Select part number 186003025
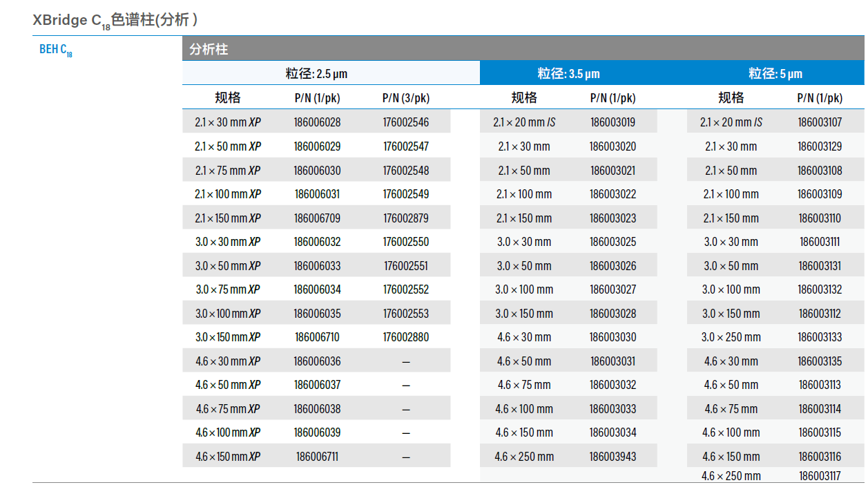868x485 pixels. [613, 242]
